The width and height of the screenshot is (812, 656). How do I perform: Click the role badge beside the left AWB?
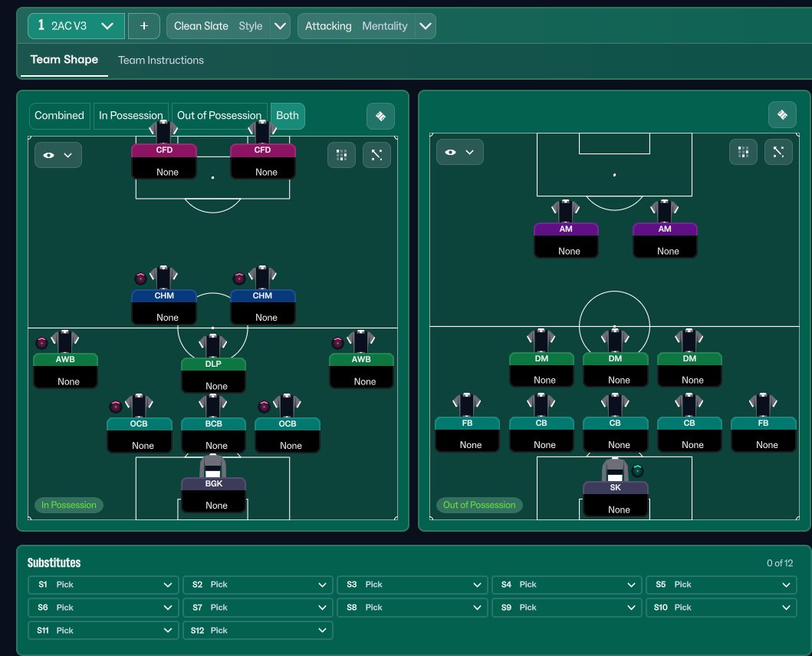(x=41, y=342)
